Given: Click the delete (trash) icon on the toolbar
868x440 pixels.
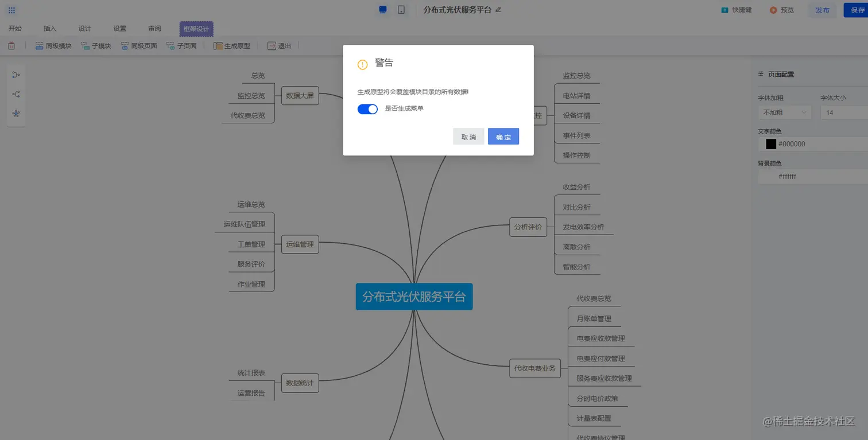Looking at the screenshot, I should 11,45.
